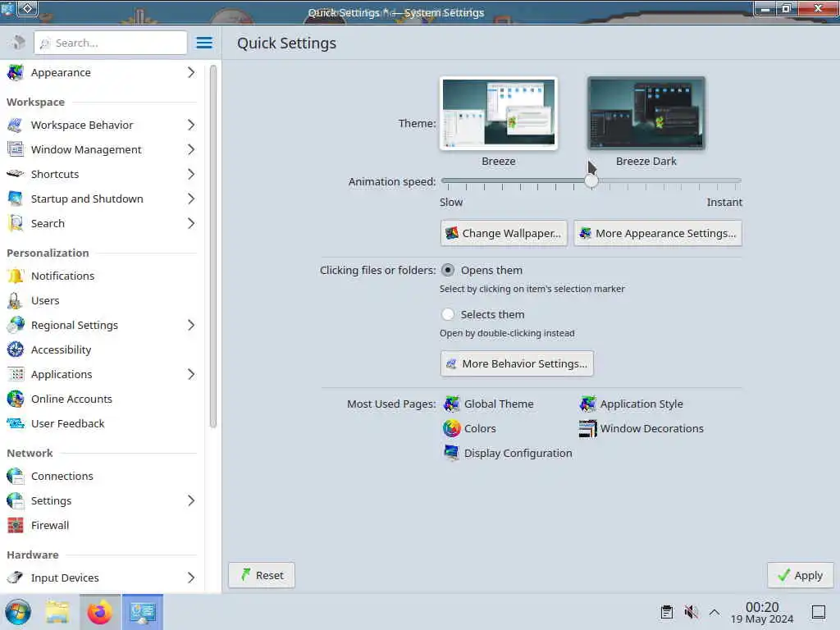840x630 pixels.
Task: Click More Behavior Settings button
Action: tap(517, 363)
